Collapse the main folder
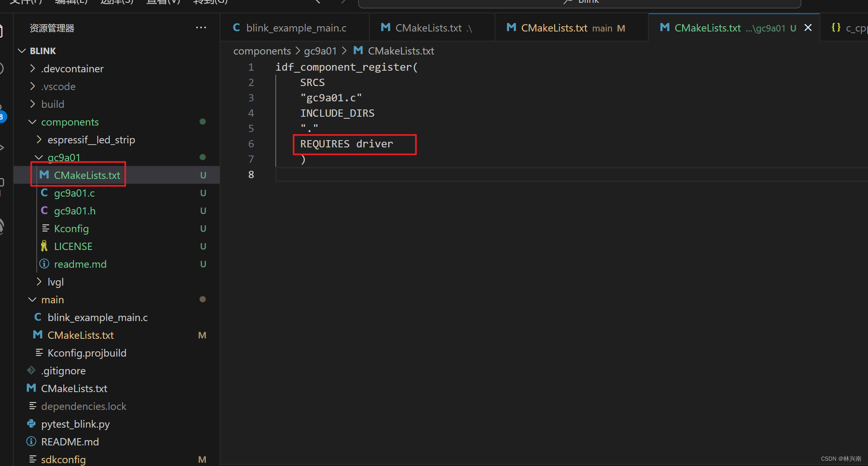The height and width of the screenshot is (466, 868). click(x=33, y=300)
